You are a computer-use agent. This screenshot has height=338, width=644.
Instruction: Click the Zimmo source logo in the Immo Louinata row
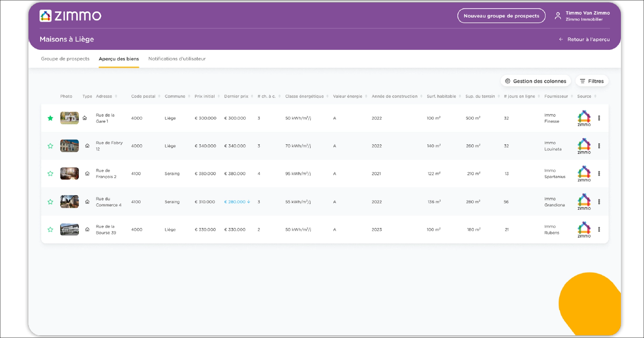[584, 146]
